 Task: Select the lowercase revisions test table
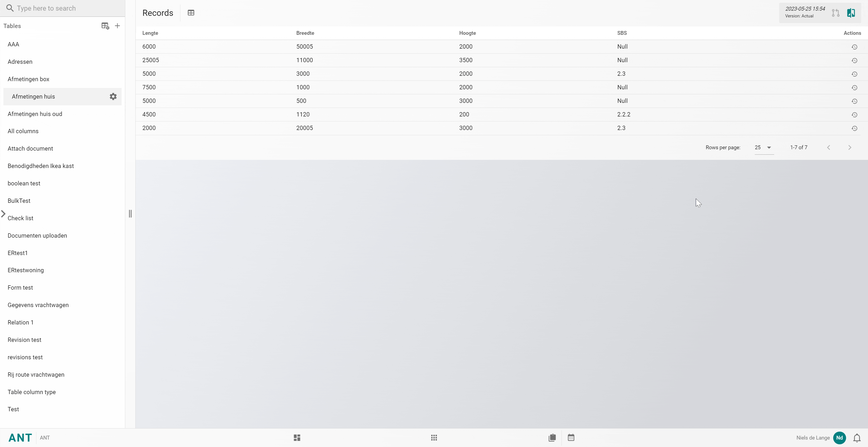[x=62, y=357]
